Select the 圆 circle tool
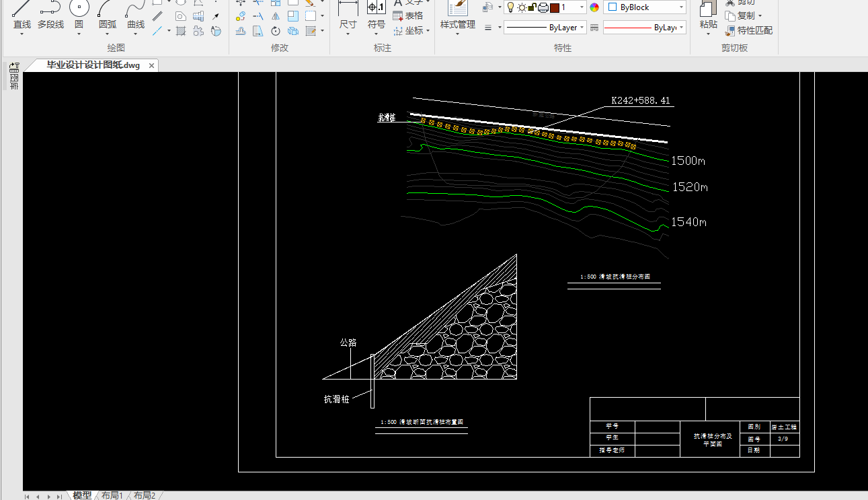Viewport: 868px width, 500px height. click(79, 16)
